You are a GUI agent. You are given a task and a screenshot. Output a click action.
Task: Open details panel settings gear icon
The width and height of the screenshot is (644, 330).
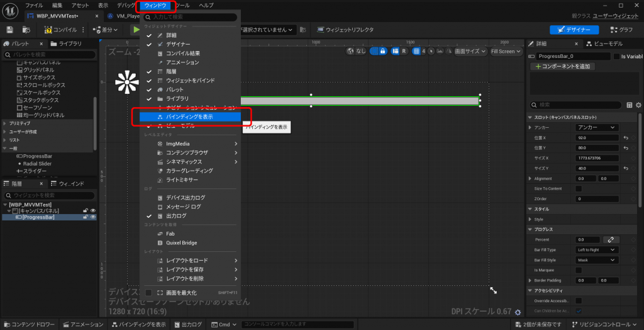[x=638, y=105]
